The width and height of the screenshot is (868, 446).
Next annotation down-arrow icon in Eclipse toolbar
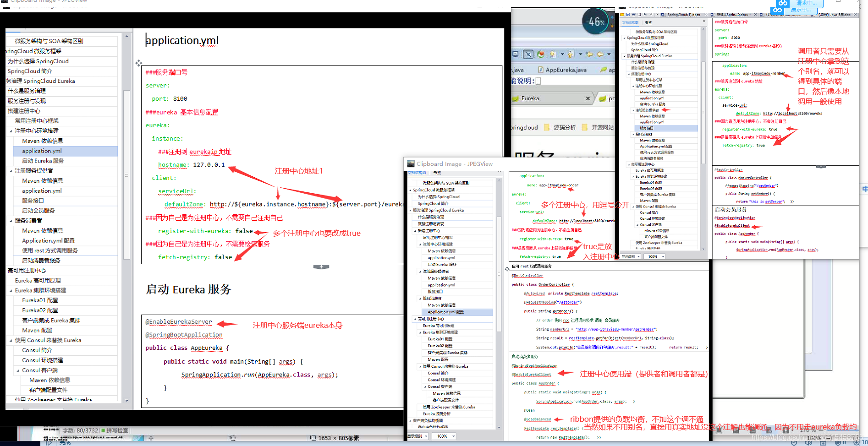(x=553, y=54)
